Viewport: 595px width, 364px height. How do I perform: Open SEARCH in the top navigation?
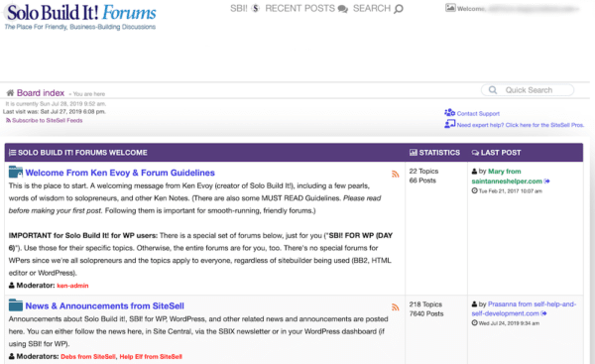click(x=372, y=8)
